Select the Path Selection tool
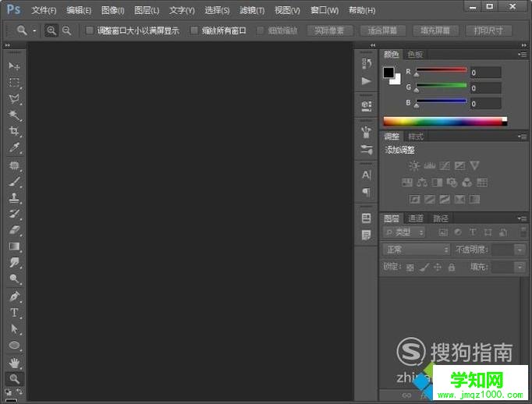The height and width of the screenshot is (404, 532). coord(14,328)
